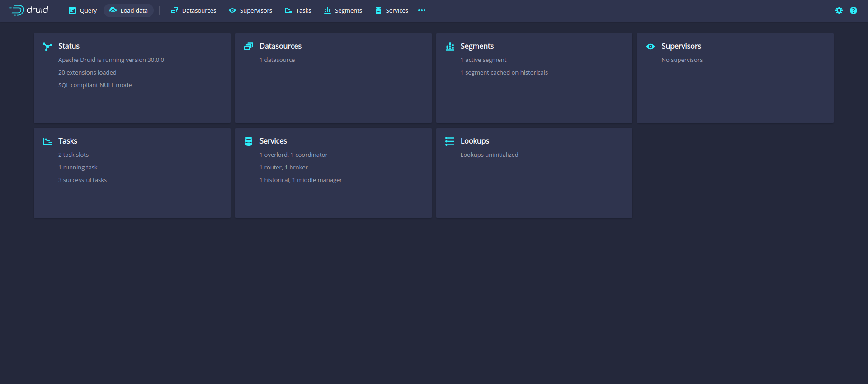Viewport: 868px width, 384px height.
Task: Click the Druid logo in the header
Action: point(29,10)
